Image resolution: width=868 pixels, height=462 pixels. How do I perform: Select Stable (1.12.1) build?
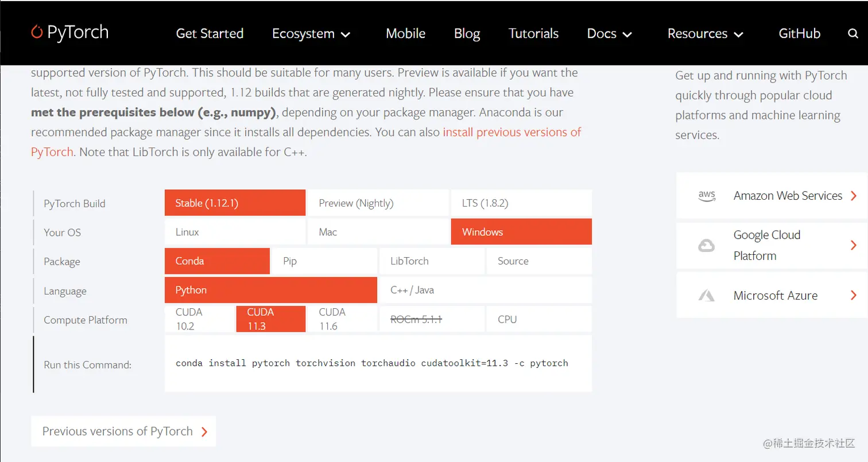coord(235,203)
